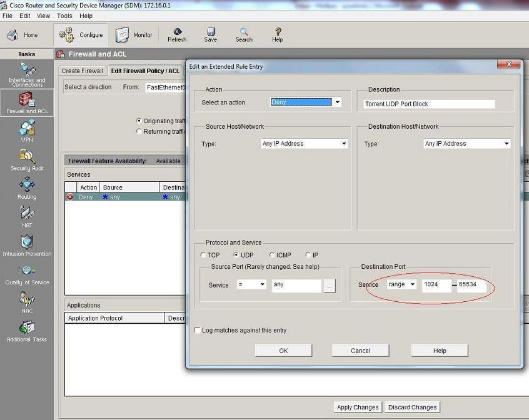529x420 pixels.
Task: Open the Interfaces and Connections task
Action: coord(27,74)
